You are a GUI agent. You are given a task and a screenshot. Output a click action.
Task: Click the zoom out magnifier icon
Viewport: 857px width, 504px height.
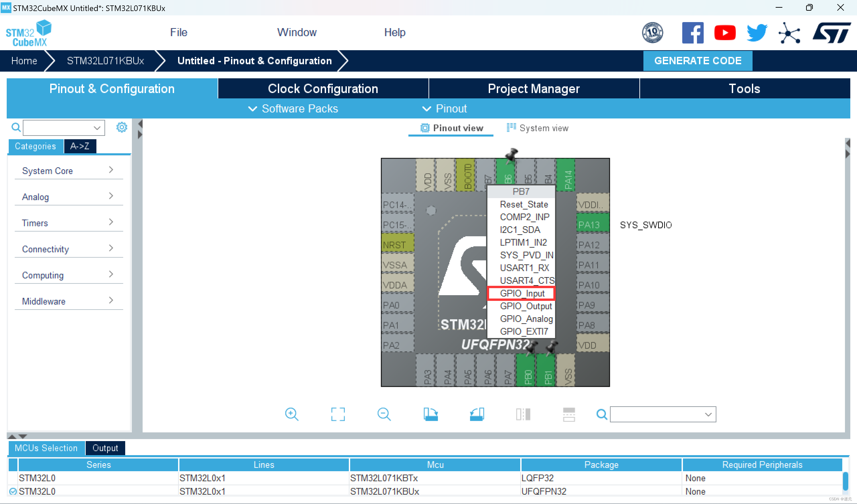(x=384, y=414)
